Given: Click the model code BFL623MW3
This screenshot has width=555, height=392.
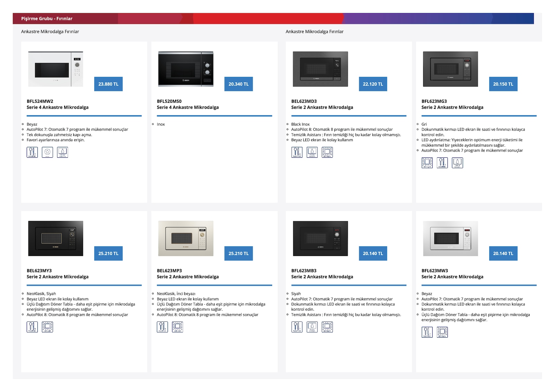Looking at the screenshot, I should [x=435, y=271].
